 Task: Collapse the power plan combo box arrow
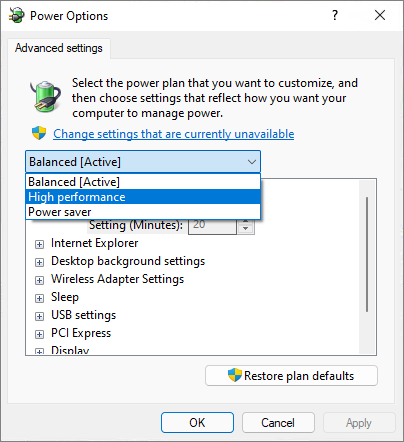coord(252,162)
